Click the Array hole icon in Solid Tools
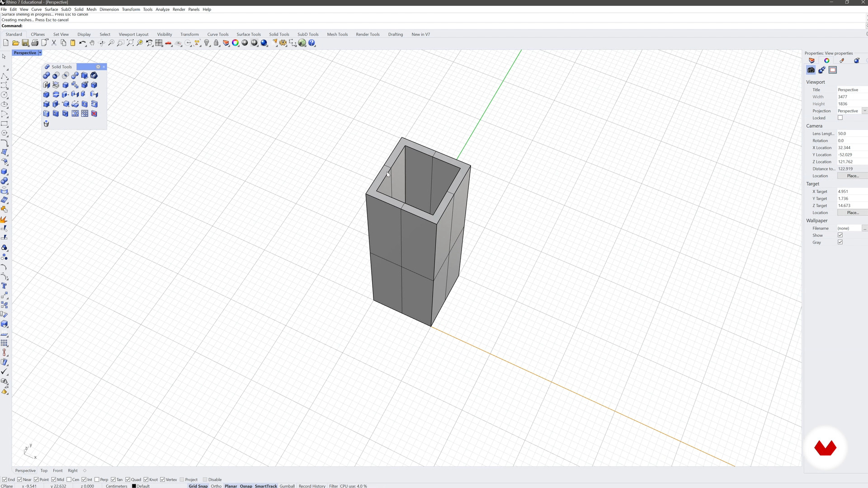Screen dimensions: 868x488 85,113
